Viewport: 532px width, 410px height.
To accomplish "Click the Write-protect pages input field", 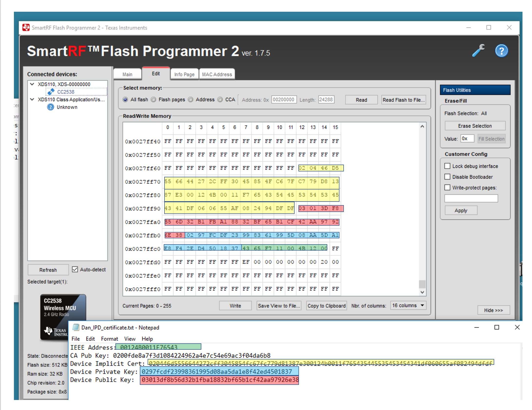I will click(x=471, y=198).
